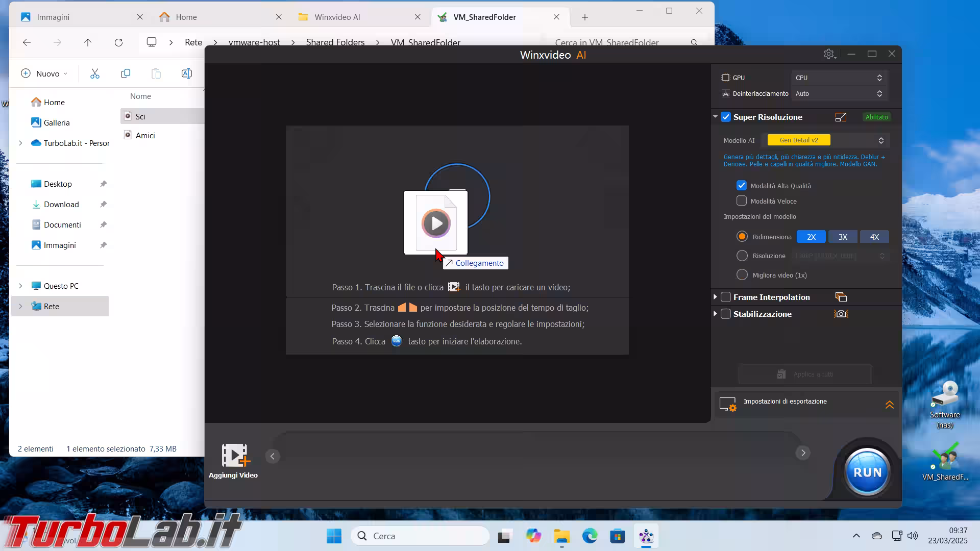The height and width of the screenshot is (551, 980).
Task: Click the Stabilizzazione camera icon
Action: point(841,314)
